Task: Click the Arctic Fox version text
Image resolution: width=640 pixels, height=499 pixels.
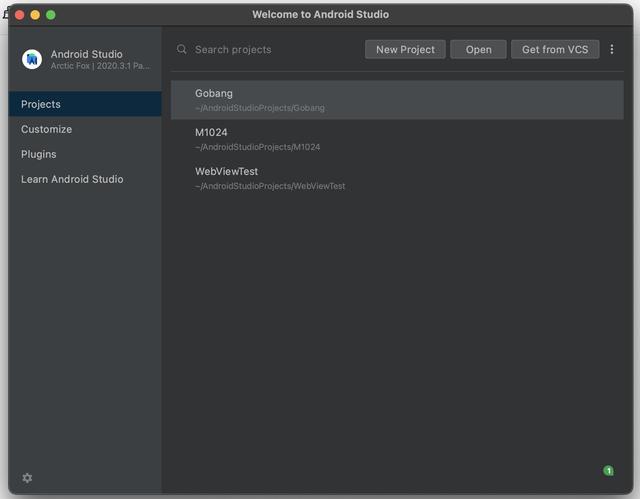Action: point(100,66)
